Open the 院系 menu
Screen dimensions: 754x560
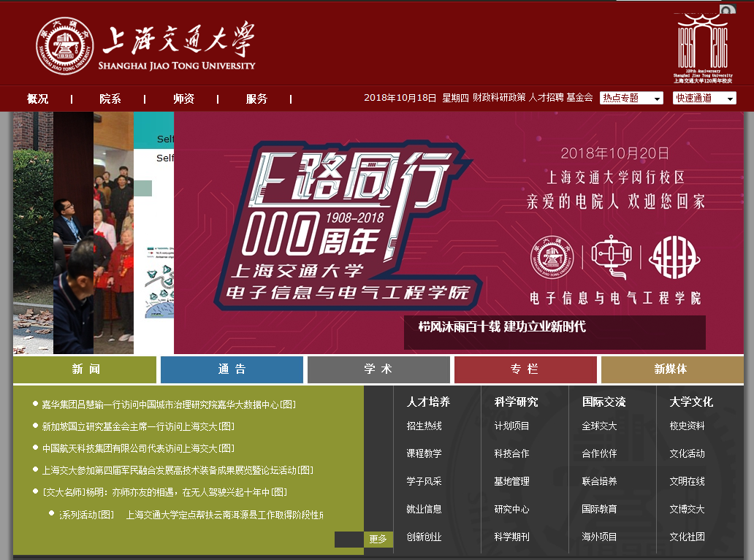point(110,99)
